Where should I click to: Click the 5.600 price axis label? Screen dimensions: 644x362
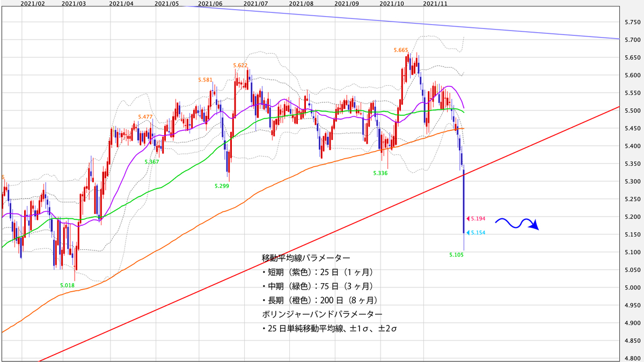[633, 75]
